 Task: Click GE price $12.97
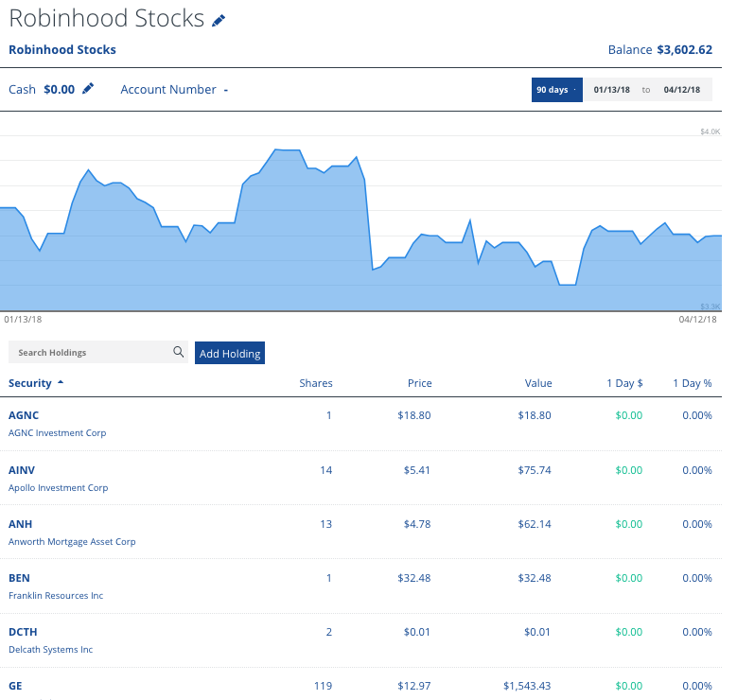click(414, 686)
